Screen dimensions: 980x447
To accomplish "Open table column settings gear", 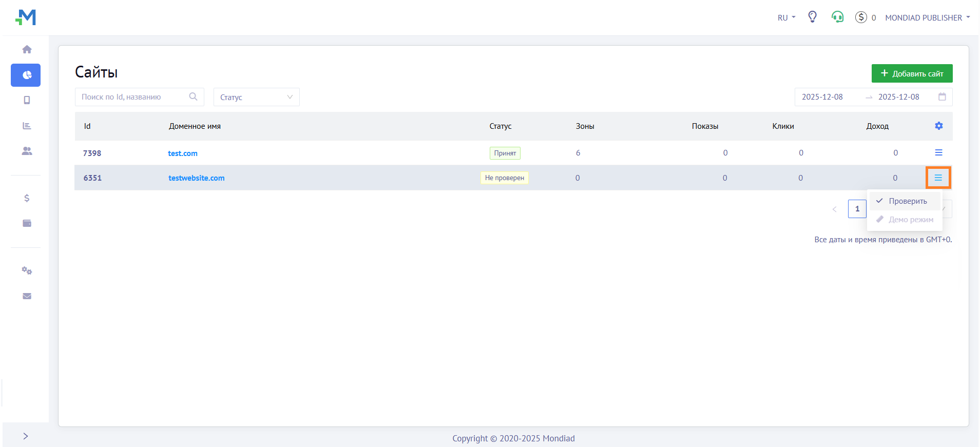I will point(938,126).
